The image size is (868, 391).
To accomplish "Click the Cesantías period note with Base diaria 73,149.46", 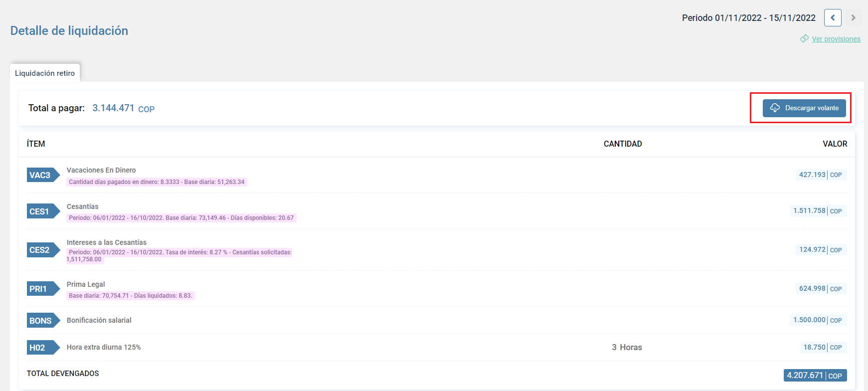I will tap(181, 218).
